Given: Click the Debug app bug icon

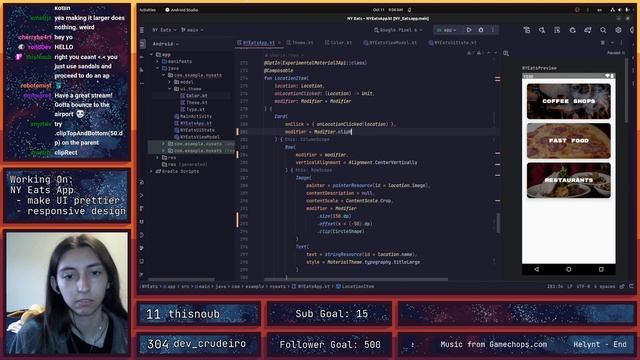Looking at the screenshot, I should (481, 30).
